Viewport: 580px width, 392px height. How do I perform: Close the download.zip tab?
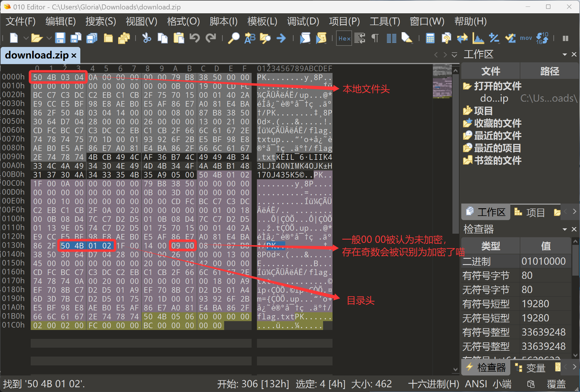(74, 55)
